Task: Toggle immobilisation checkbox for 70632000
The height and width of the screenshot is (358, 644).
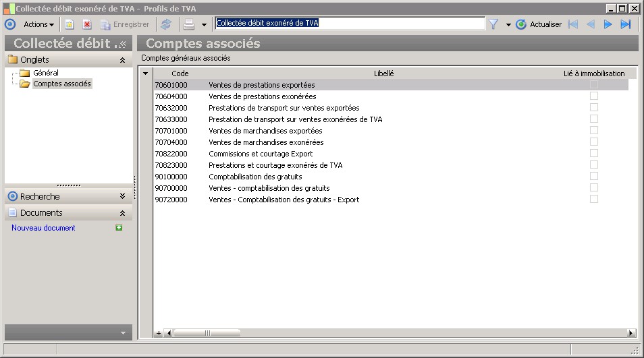Action: tap(594, 107)
